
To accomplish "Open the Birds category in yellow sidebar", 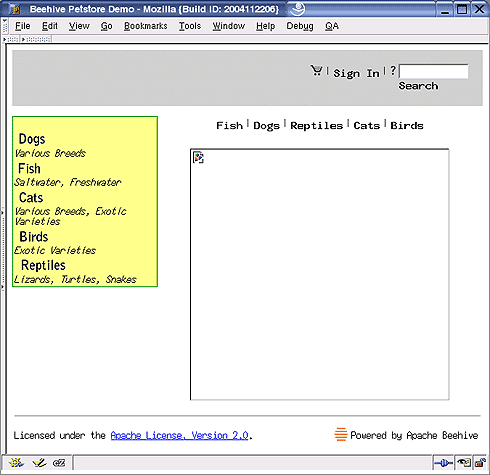I will tap(34, 237).
